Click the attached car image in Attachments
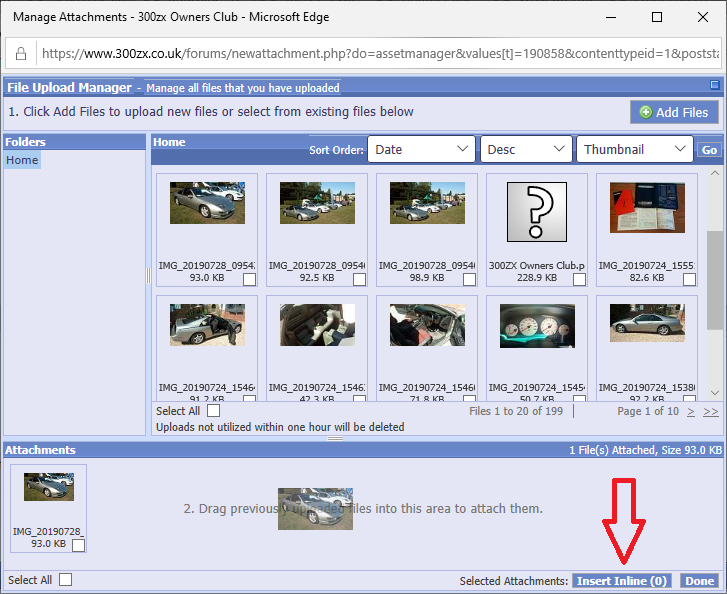The width and height of the screenshot is (727, 594). click(48, 487)
